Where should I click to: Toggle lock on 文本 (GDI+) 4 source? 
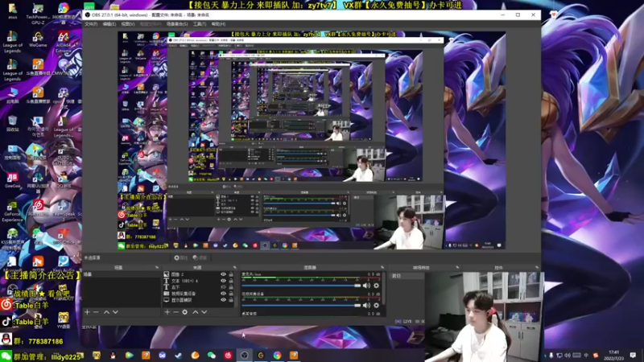click(x=231, y=281)
